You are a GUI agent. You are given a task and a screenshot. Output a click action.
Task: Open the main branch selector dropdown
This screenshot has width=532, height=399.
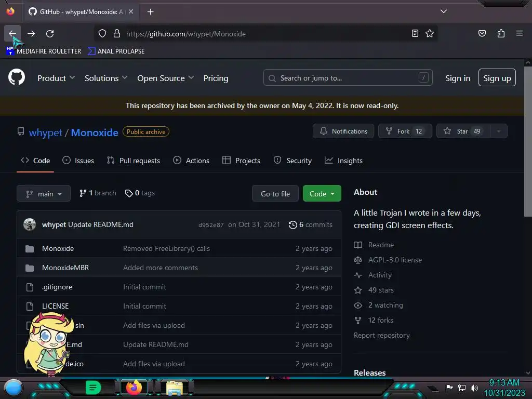[x=44, y=193]
